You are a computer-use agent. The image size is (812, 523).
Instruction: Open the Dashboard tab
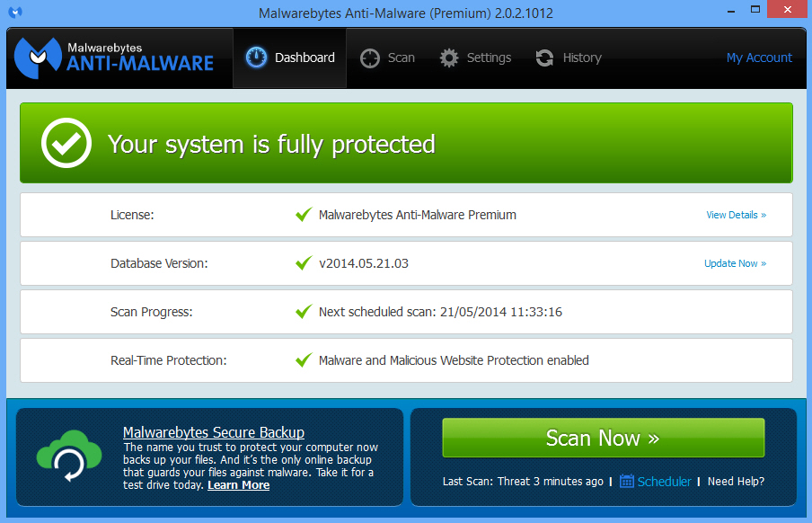(x=289, y=58)
